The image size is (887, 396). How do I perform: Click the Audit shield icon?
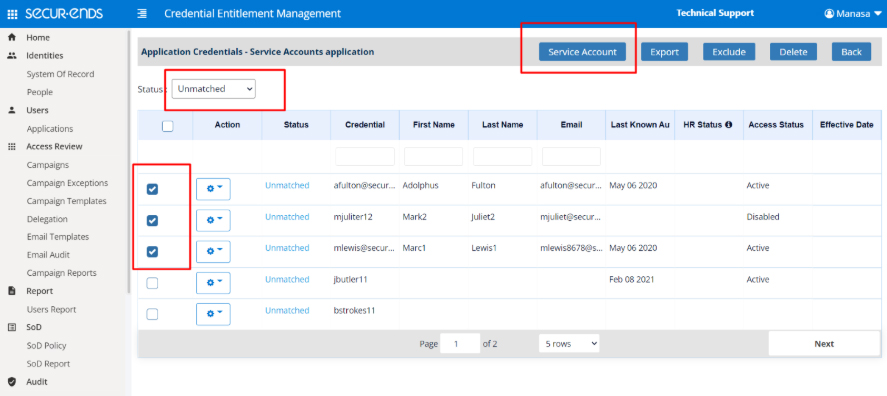coord(11,382)
